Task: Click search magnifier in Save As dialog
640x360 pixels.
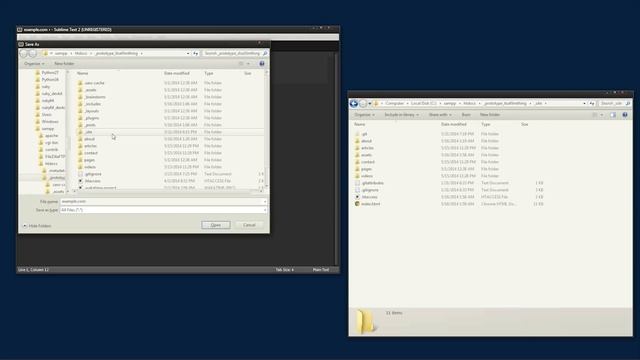Action: (265, 53)
